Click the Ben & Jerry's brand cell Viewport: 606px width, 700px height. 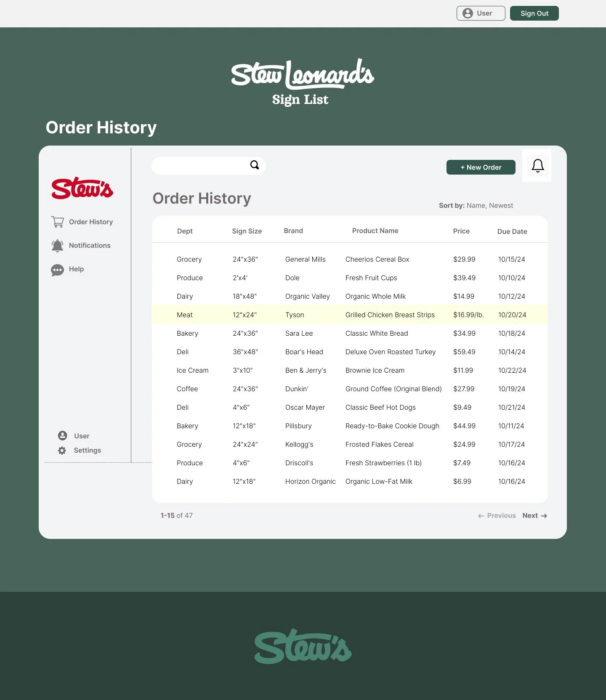(x=306, y=371)
